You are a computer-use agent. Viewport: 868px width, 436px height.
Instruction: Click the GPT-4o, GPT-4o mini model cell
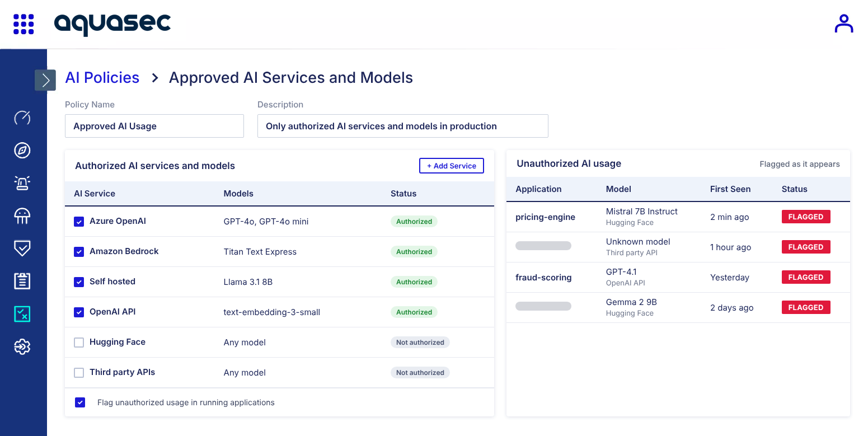coord(266,222)
